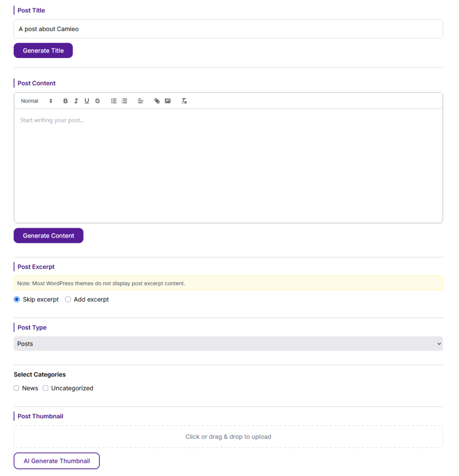Open the Normal heading style dropdown
The image size is (459, 476).
[36, 101]
